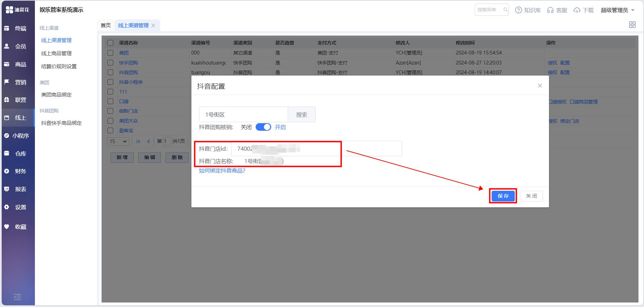Open 客服 customer service
Image resolution: width=644 pixels, height=307 pixels.
tap(557, 10)
